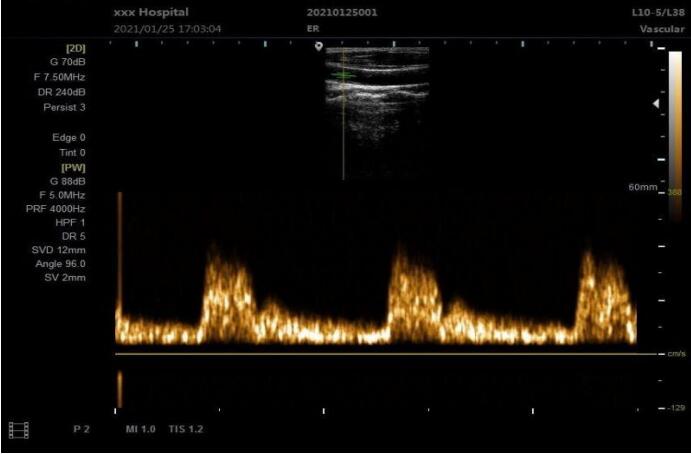Click the Persist 3 setting
Screen dimensions: 691x454
point(62,106)
